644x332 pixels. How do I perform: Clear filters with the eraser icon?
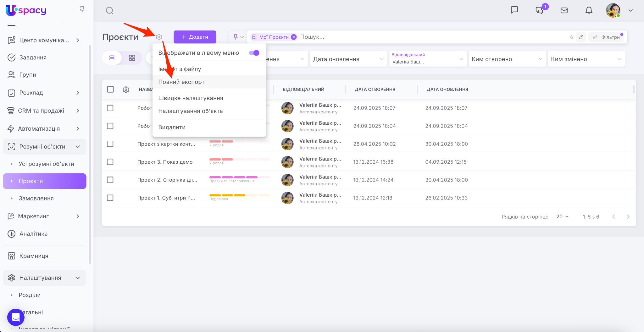[581, 37]
